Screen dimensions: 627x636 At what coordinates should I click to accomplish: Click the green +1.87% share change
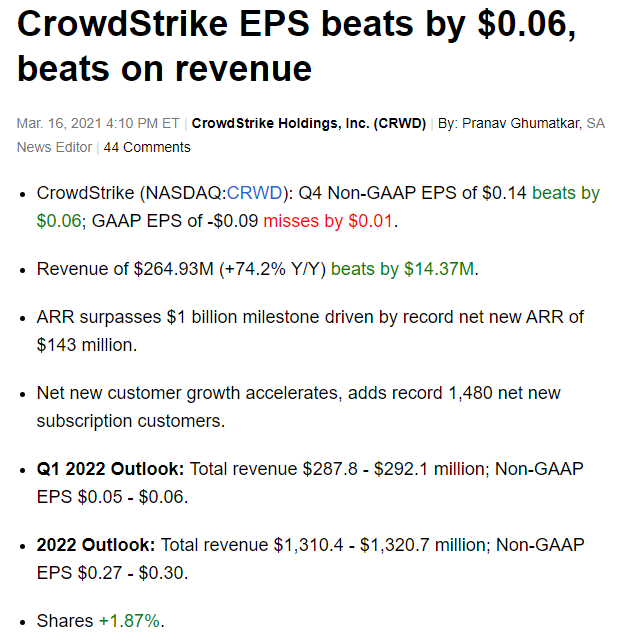click(129, 621)
